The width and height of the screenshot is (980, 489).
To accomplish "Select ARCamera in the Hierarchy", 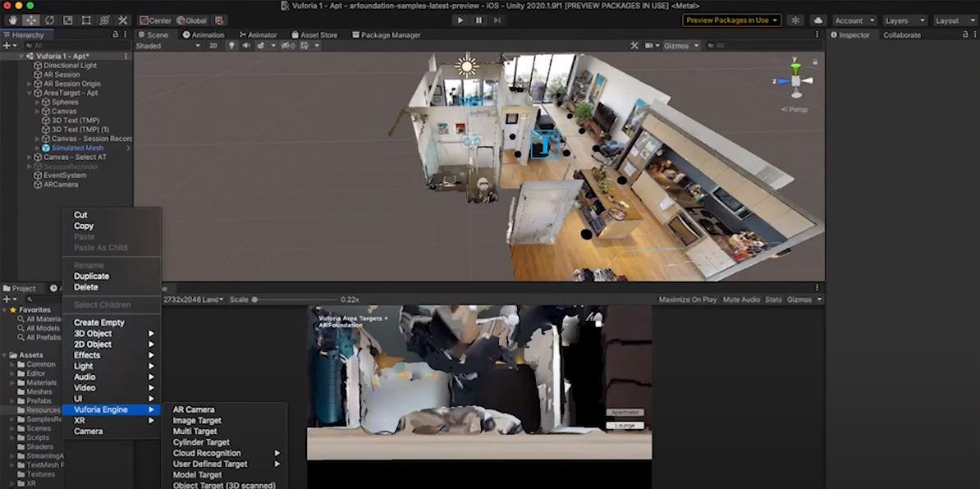I will click(61, 185).
